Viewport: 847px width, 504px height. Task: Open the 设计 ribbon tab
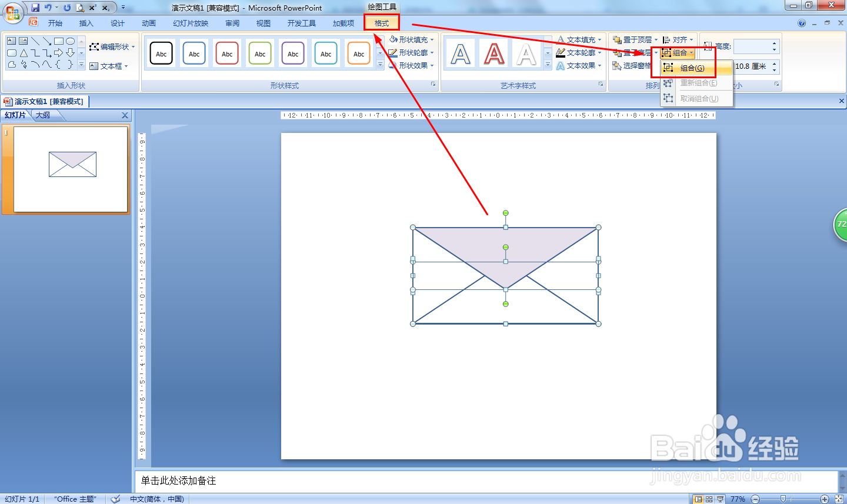coord(118,23)
